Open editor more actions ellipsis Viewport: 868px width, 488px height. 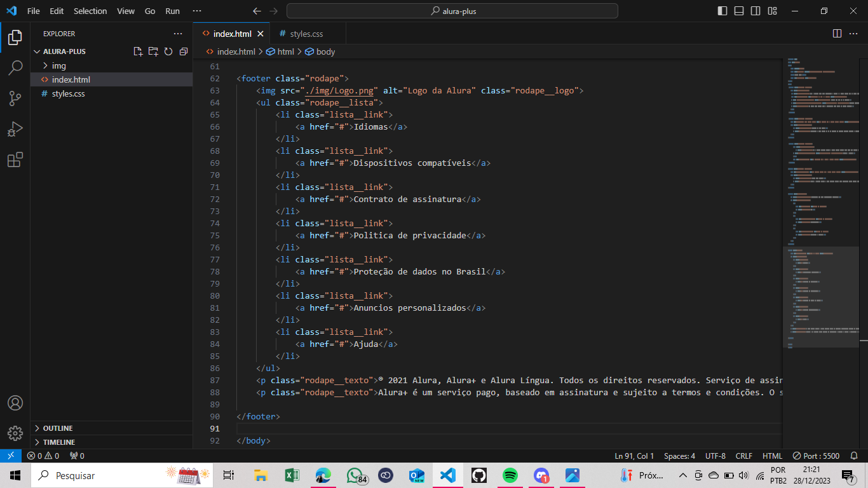853,34
